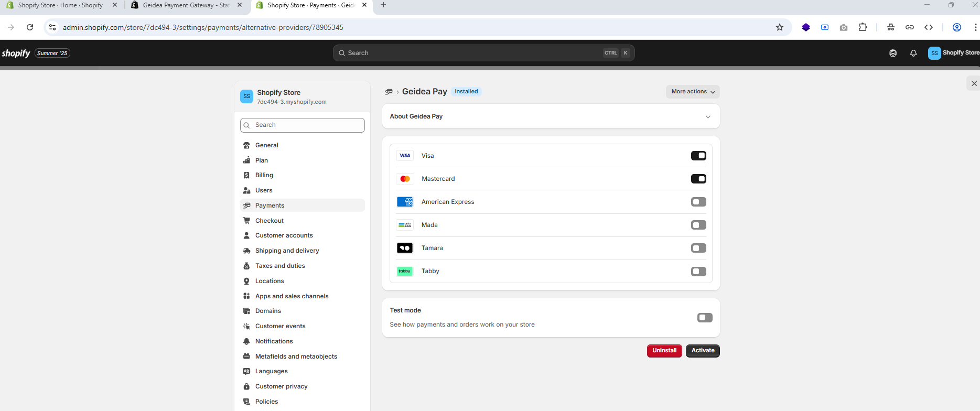Click the Shopify logo in the header
The image size is (980, 411).
[16, 53]
